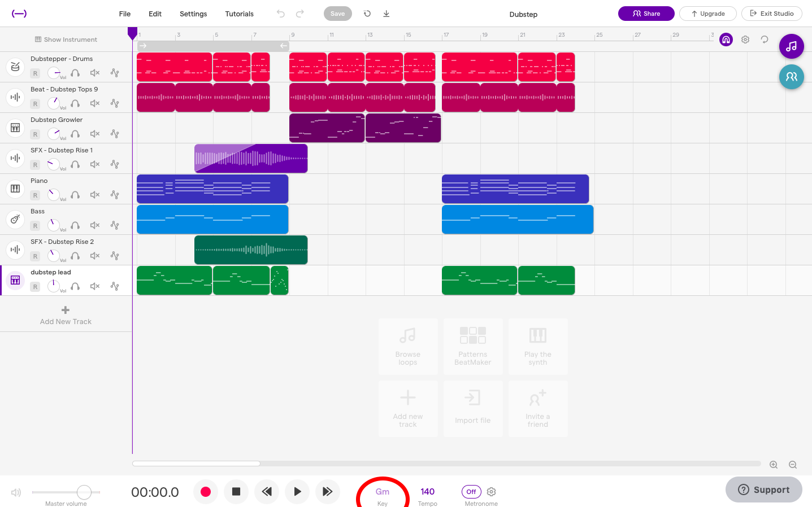
Task: Enable headphone monitoring on the Bass track
Action: click(x=75, y=225)
